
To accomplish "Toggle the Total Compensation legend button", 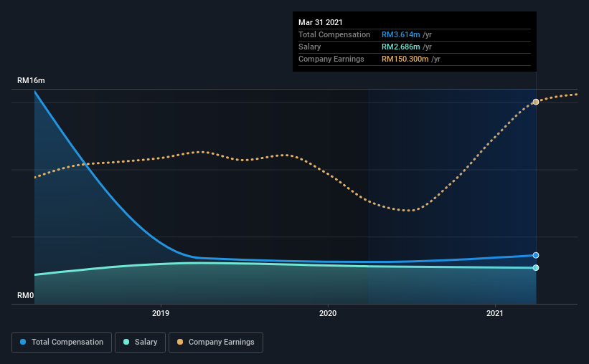I will point(62,343).
